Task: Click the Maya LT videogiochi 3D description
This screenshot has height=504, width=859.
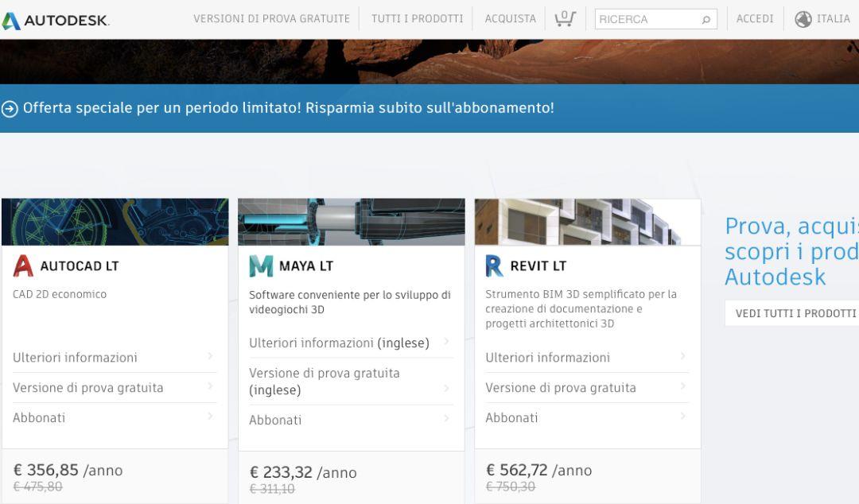Action: (350, 302)
